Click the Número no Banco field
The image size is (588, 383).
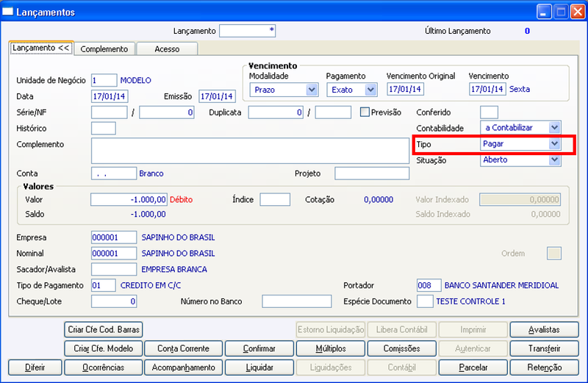coord(297,301)
